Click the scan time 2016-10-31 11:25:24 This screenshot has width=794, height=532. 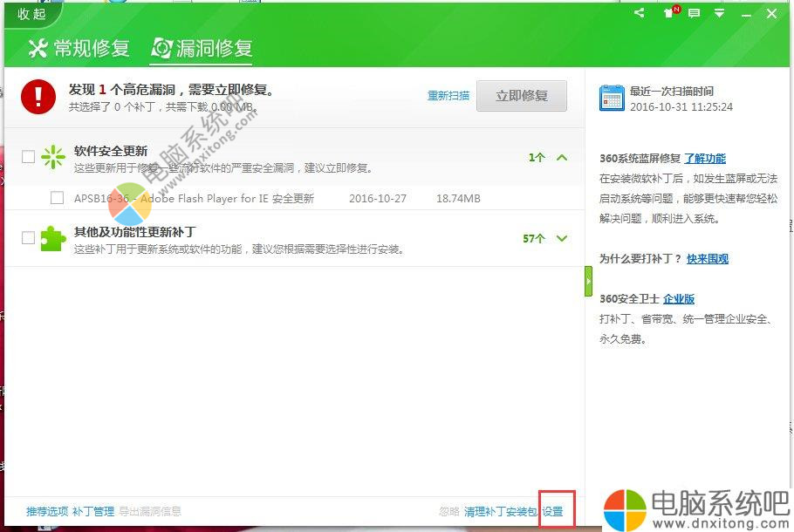point(681,106)
